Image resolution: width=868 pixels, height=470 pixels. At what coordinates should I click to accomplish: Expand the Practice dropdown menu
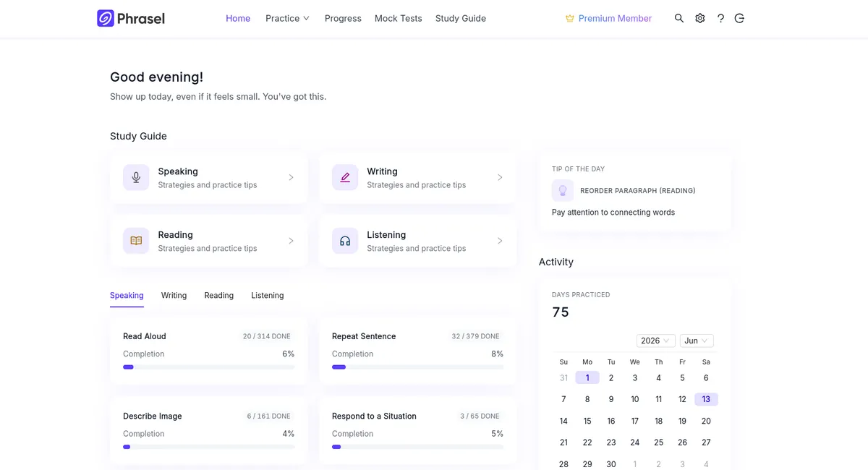click(x=287, y=18)
